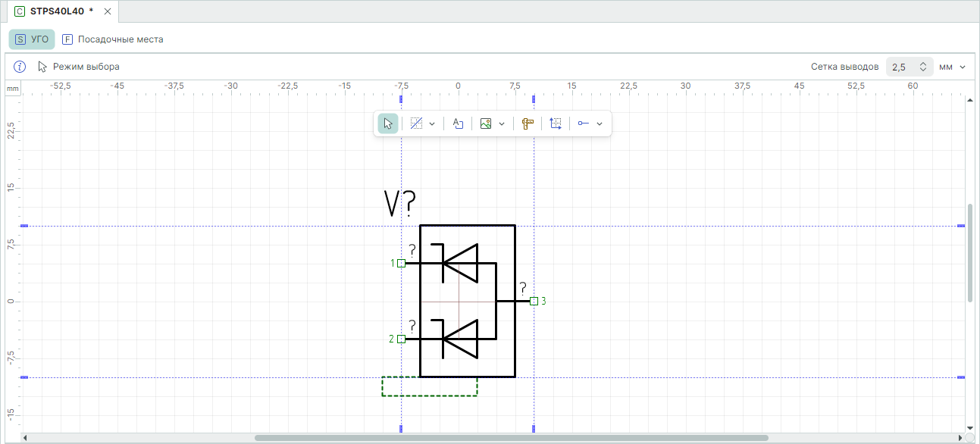Screen dimensions: 980x444
Task: Select the arrow pointer tool in floating toolbar
Action: point(387,124)
